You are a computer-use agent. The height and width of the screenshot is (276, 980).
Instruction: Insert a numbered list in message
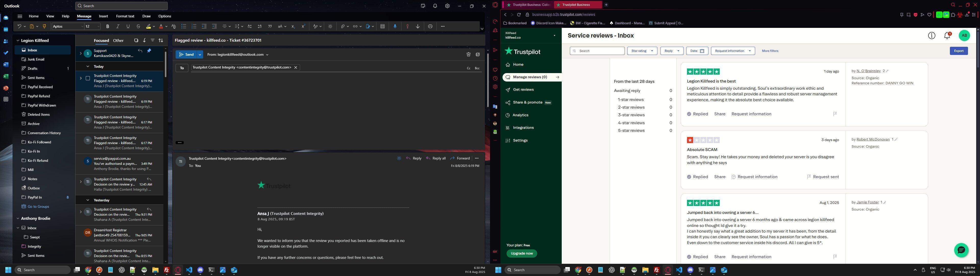click(x=194, y=26)
